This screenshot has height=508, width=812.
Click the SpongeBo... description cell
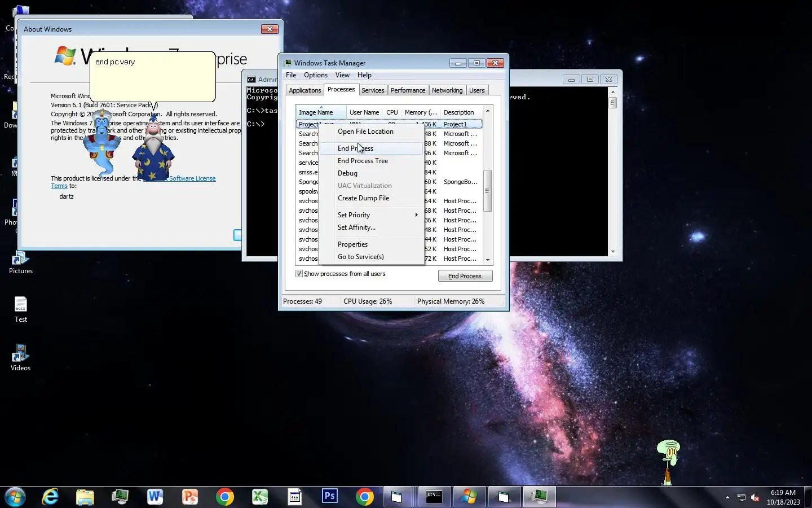tap(461, 182)
